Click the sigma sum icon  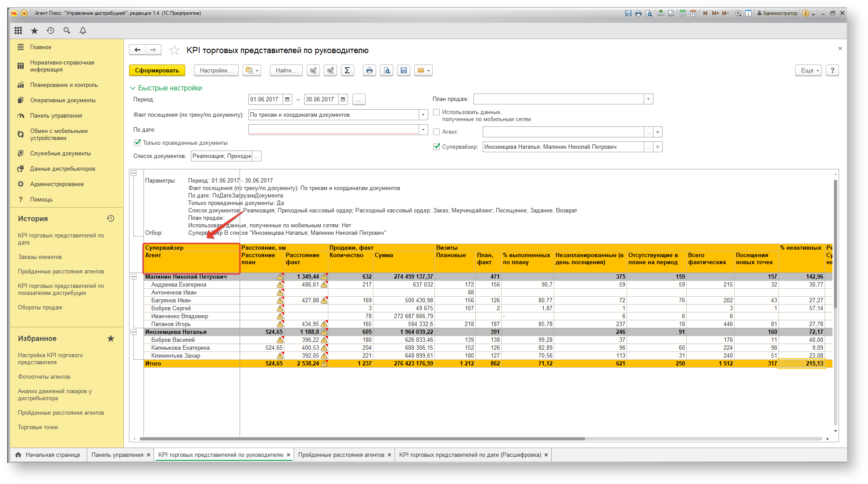(x=348, y=70)
